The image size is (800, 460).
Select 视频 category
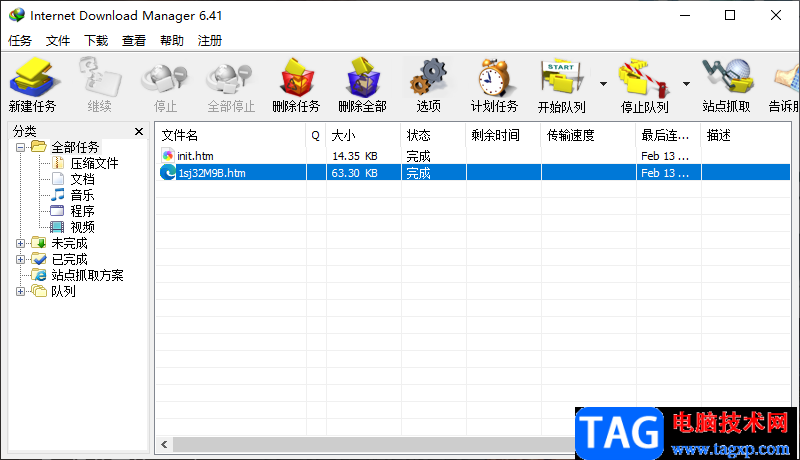(x=82, y=227)
